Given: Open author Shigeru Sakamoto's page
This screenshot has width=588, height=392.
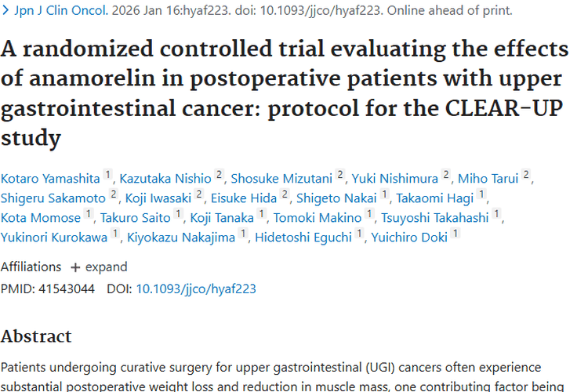Looking at the screenshot, I should pyautogui.click(x=53, y=198).
